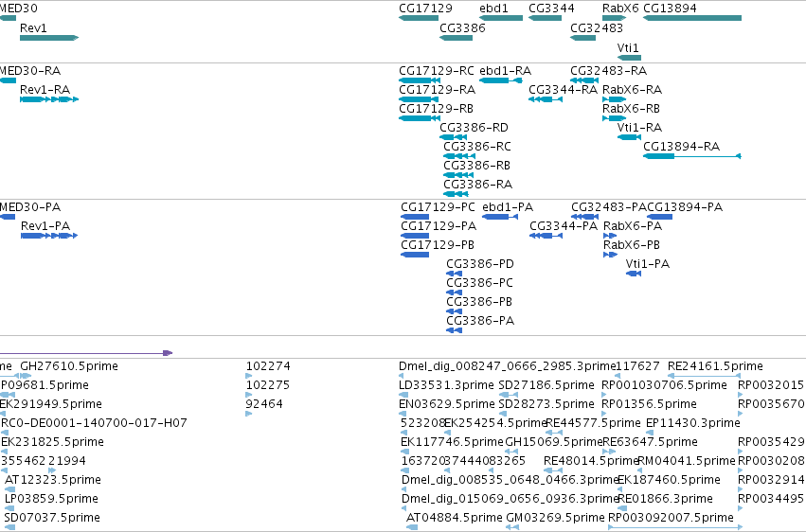
Task: Click the CG17129 gene label
Action: (x=425, y=9)
